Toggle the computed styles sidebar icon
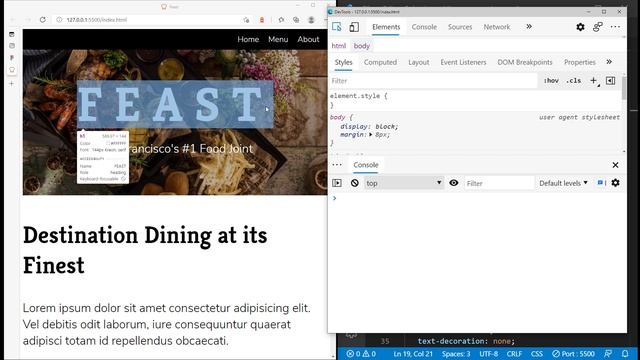Screen dimensions: 640x360 (611, 81)
